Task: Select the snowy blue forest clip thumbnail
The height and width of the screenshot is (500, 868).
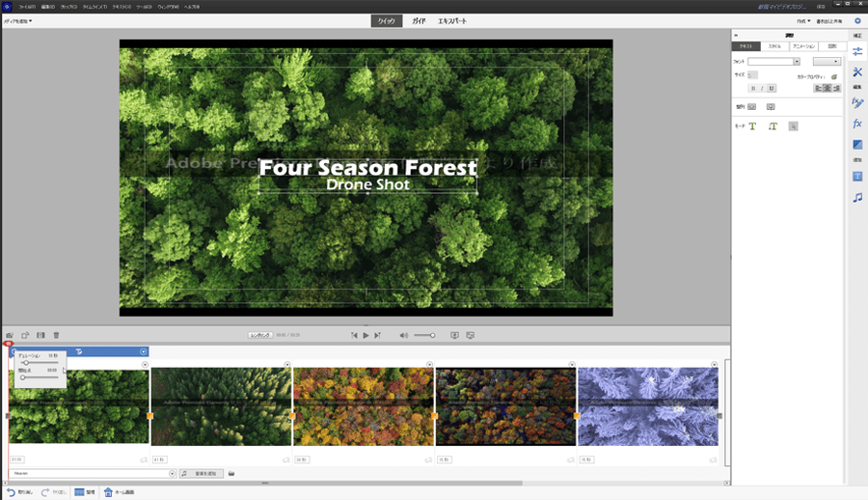Action: pyautogui.click(x=648, y=407)
